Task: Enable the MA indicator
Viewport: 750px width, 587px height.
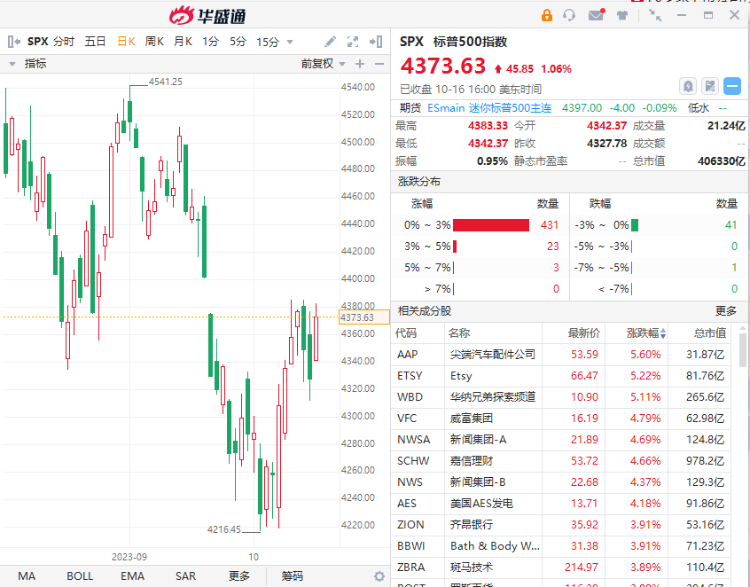Action: (x=27, y=576)
